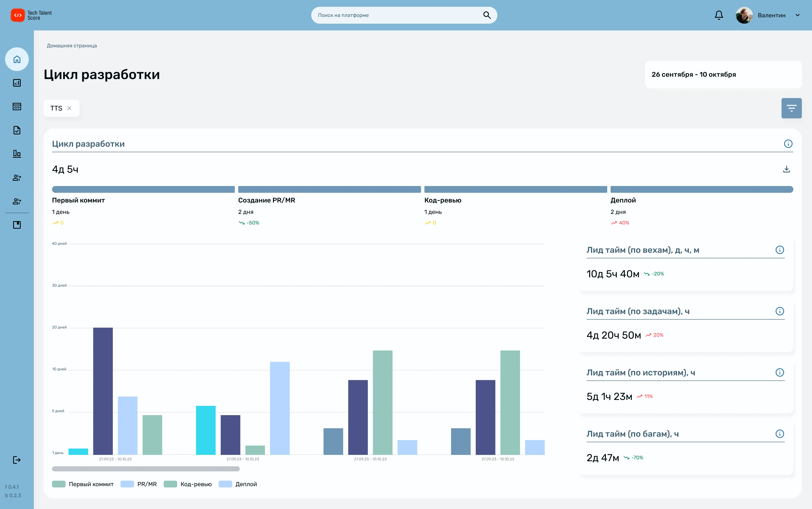812x509 pixels.
Task: Open the code window sidebar icon
Action: (x=17, y=107)
